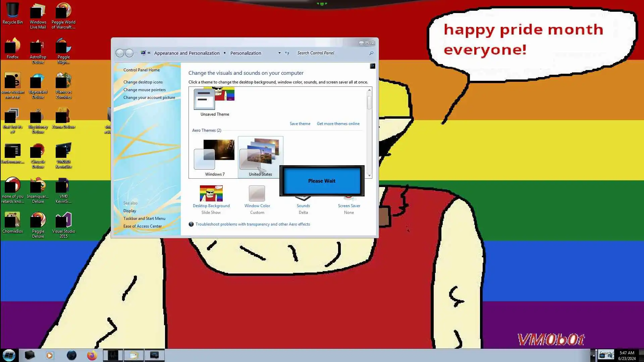The width and height of the screenshot is (644, 362).
Task: Launch Windows Media Player from the taskbar
Action: [50, 355]
